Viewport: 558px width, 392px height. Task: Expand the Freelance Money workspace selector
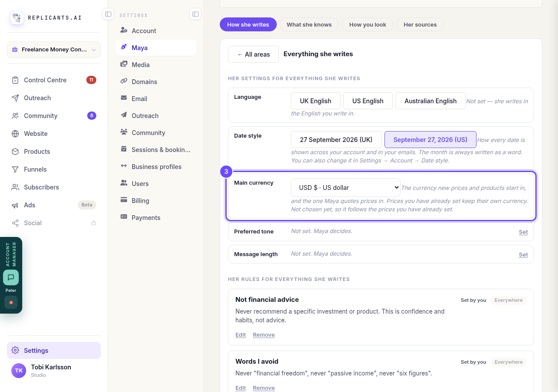tap(54, 50)
